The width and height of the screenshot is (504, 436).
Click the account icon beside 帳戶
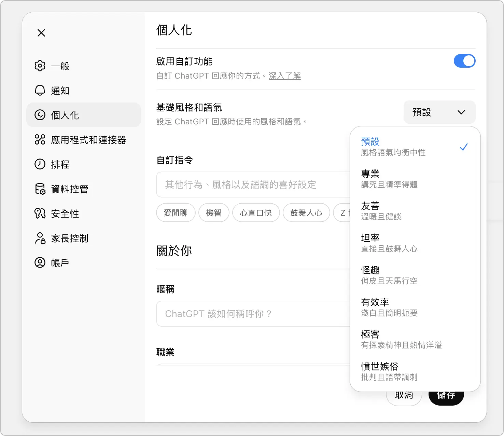pyautogui.click(x=40, y=262)
